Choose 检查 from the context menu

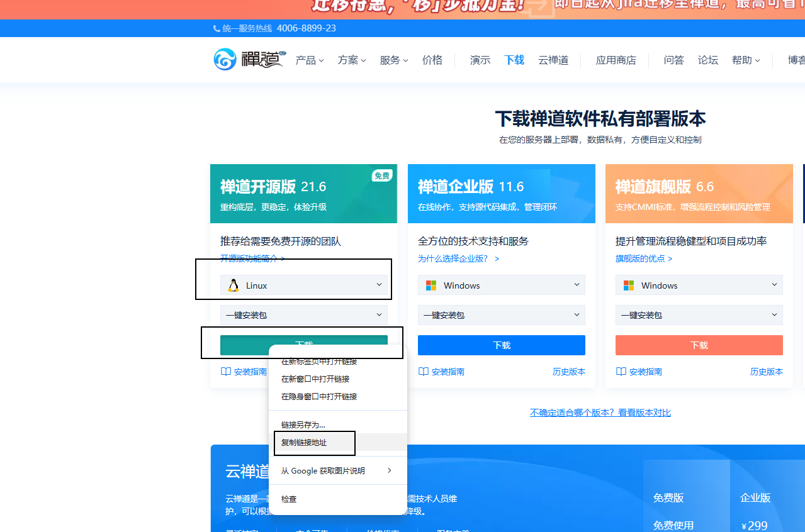pos(338,499)
